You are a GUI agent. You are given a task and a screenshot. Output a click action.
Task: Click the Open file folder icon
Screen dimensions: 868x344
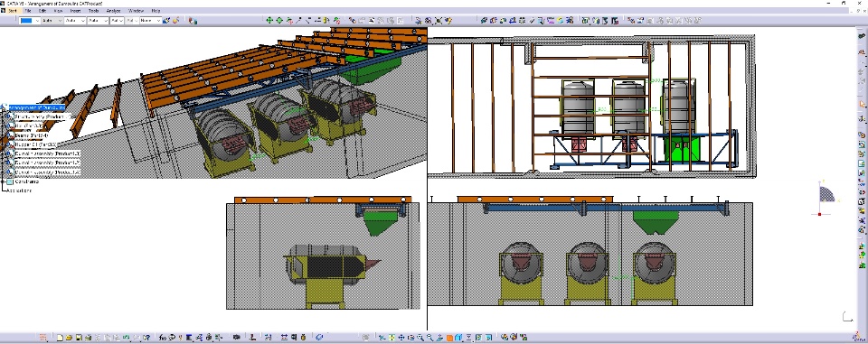(70, 337)
